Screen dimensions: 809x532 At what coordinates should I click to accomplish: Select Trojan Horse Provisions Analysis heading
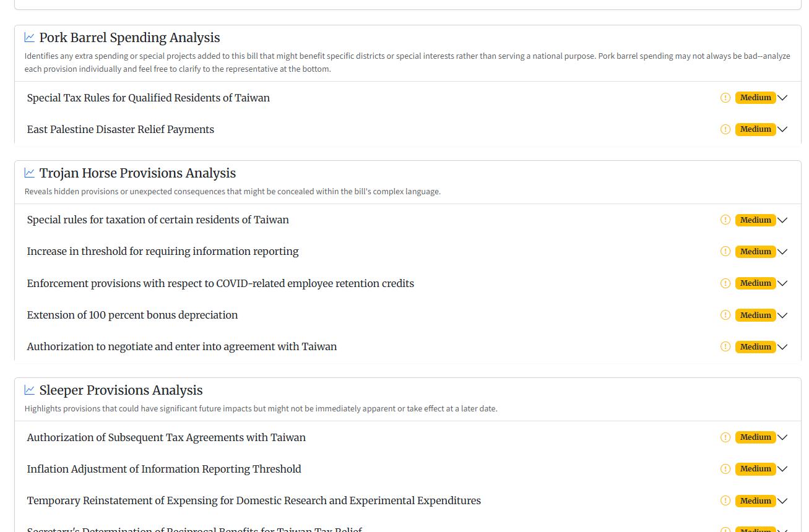[137, 173]
